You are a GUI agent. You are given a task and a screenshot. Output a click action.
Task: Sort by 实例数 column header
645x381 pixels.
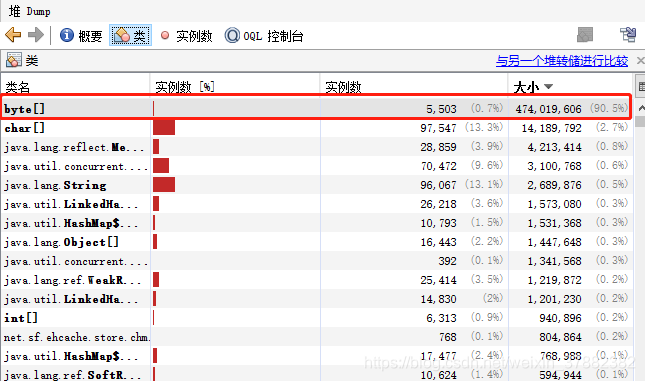(x=414, y=86)
